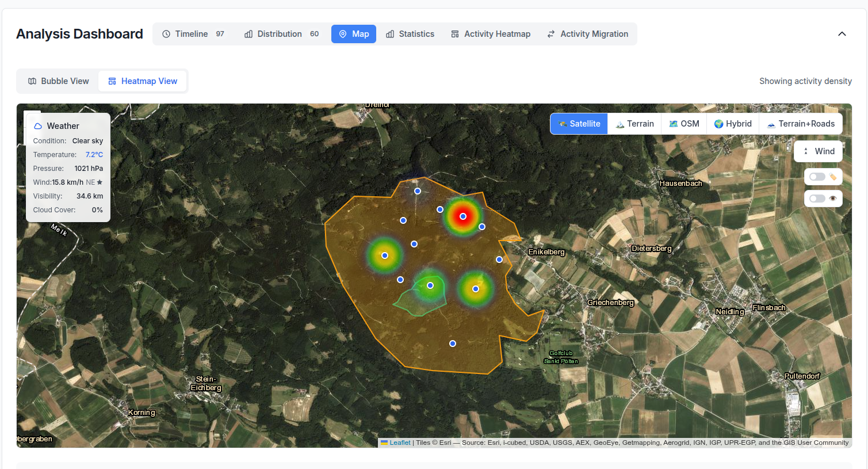Click the map pin icon on the Map tab
This screenshot has height=469, width=868.
click(343, 33)
